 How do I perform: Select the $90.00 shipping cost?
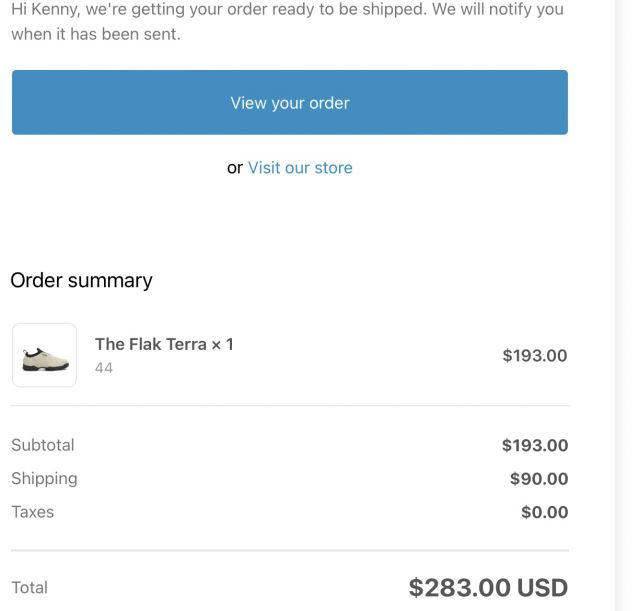pos(539,479)
